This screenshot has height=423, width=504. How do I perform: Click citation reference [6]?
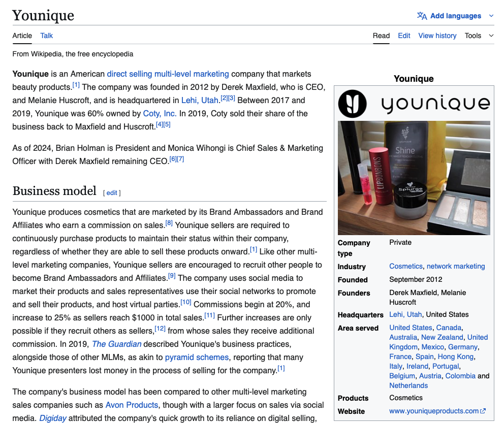(173, 158)
